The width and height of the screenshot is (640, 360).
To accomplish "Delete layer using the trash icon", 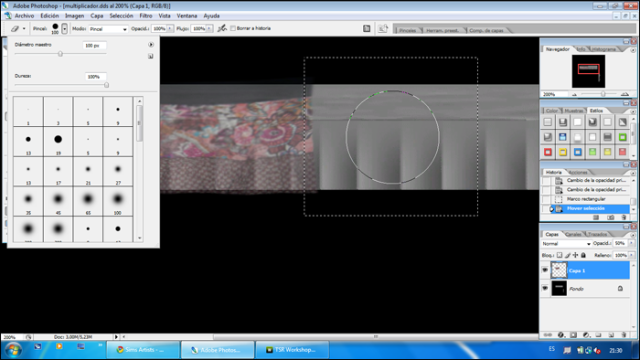I will click(x=624, y=335).
